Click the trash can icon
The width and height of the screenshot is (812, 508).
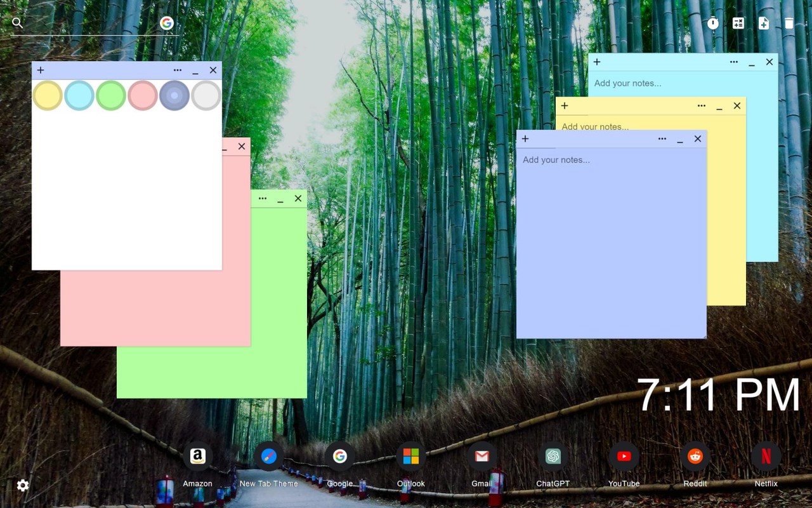(789, 23)
